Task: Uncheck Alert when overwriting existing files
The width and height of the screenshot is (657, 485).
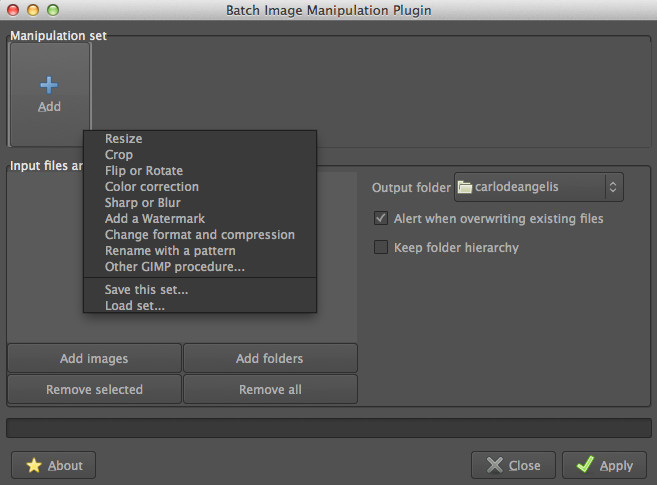Action: [380, 218]
